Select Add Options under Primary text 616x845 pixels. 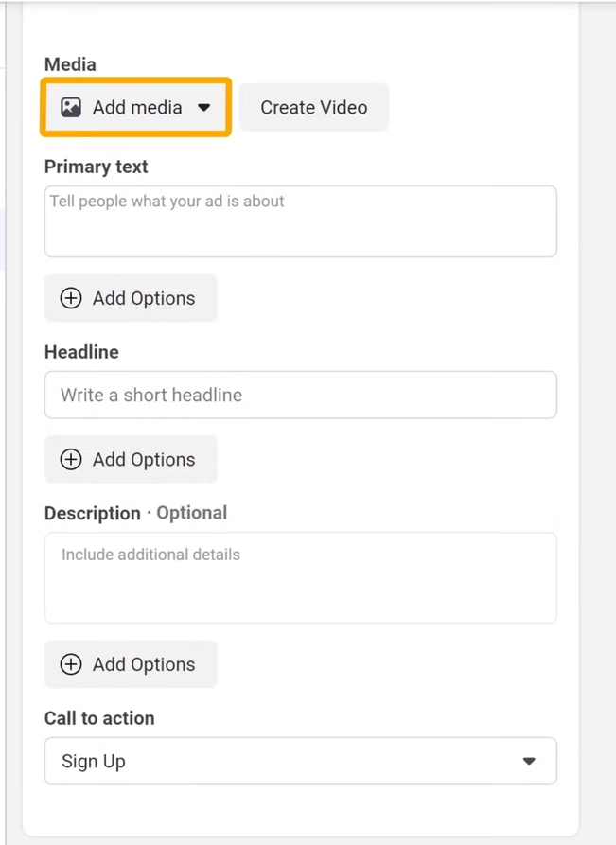(x=131, y=298)
